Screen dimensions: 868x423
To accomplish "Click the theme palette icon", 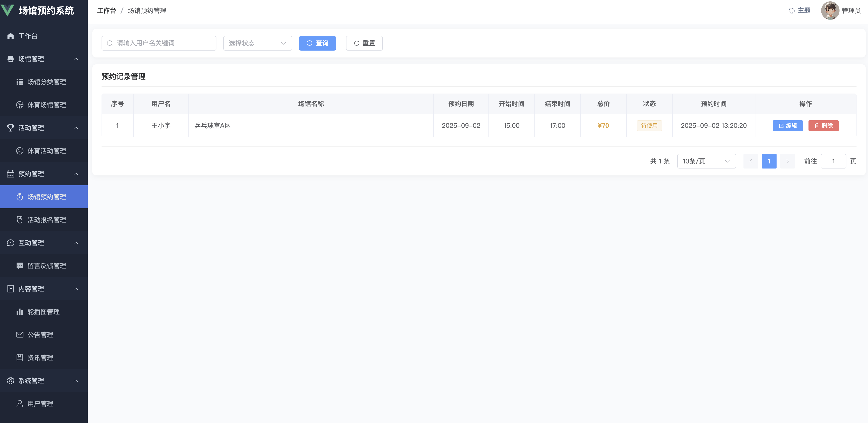I will point(791,11).
